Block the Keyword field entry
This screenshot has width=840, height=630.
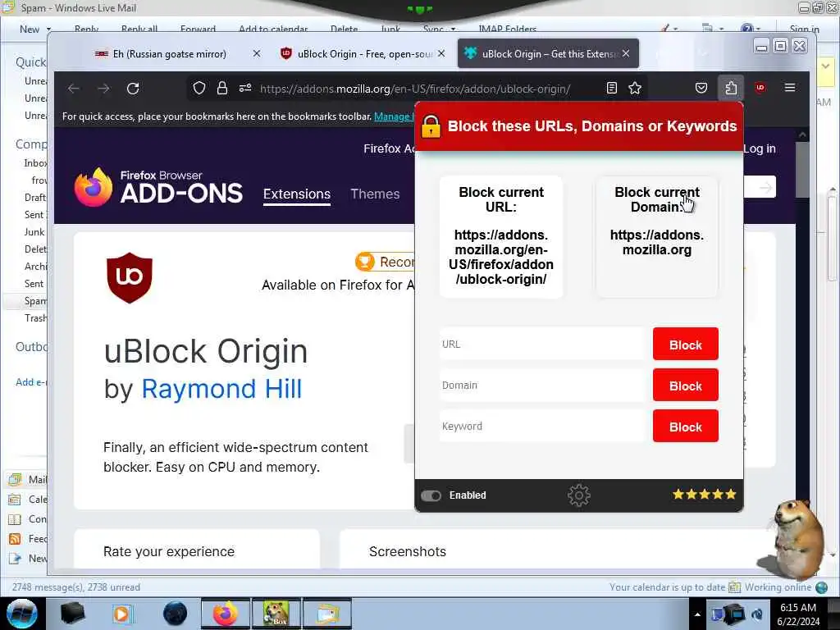tap(685, 427)
